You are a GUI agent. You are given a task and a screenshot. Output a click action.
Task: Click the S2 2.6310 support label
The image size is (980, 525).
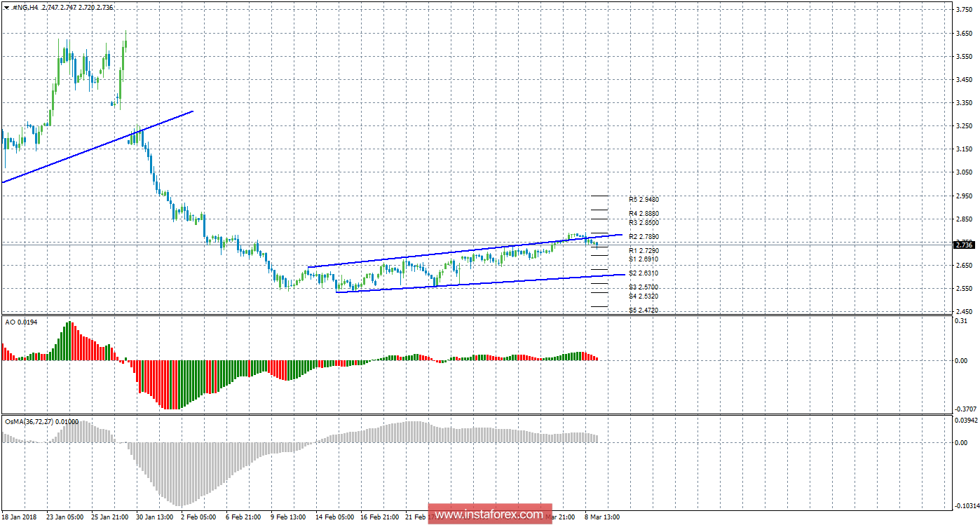(x=643, y=273)
